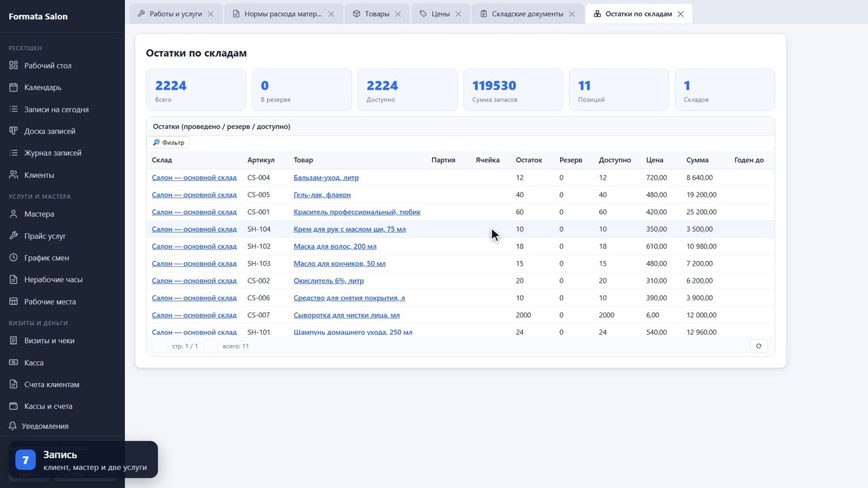The width and height of the screenshot is (868, 488).
Task: Open График смен clock icon
Action: pos(13,258)
